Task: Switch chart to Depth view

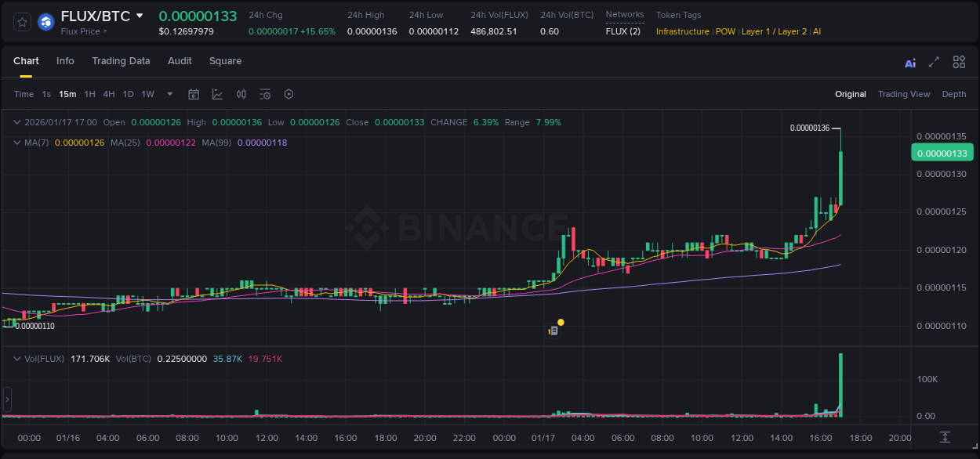Action: [953, 94]
